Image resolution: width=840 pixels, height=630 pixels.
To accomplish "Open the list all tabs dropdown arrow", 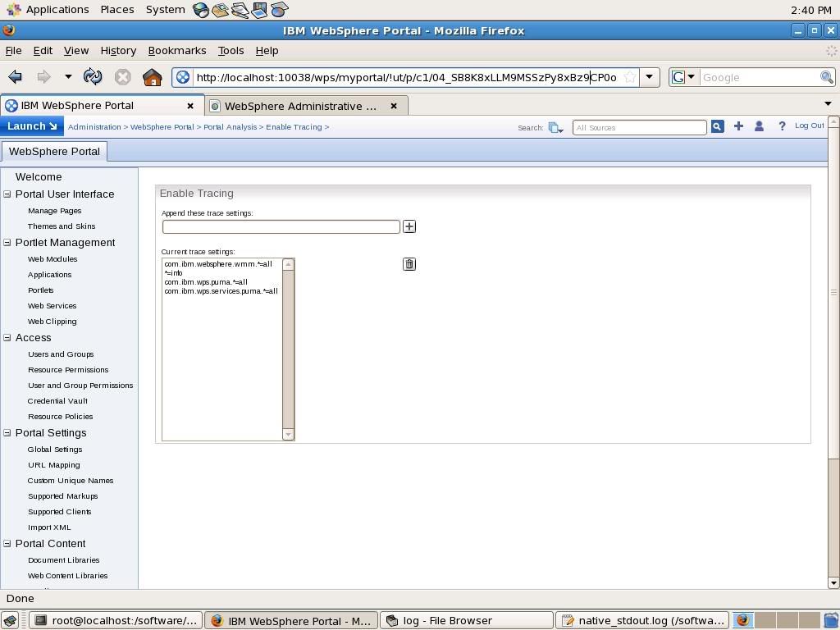I will [828, 104].
